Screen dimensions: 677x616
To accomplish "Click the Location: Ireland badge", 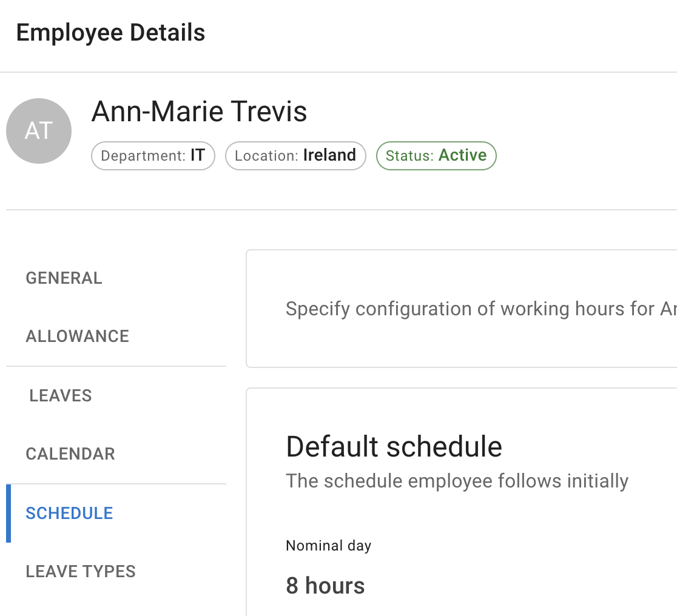I will point(295,156).
